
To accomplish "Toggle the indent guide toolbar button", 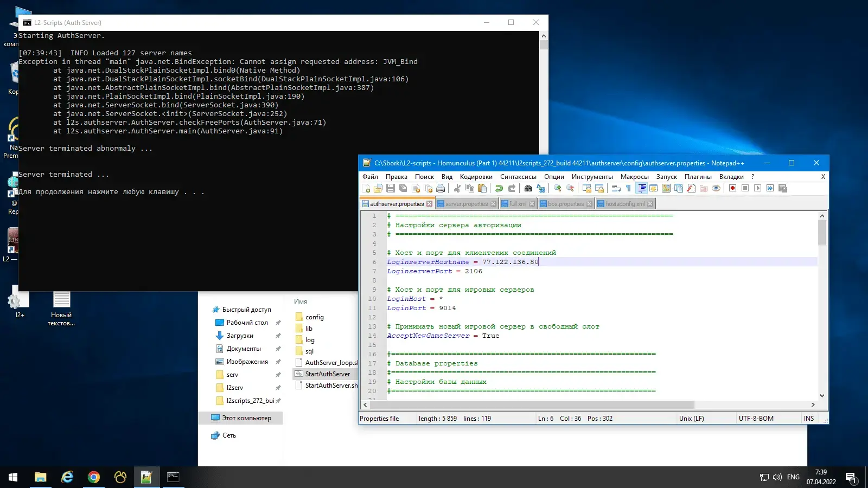I will [642, 188].
